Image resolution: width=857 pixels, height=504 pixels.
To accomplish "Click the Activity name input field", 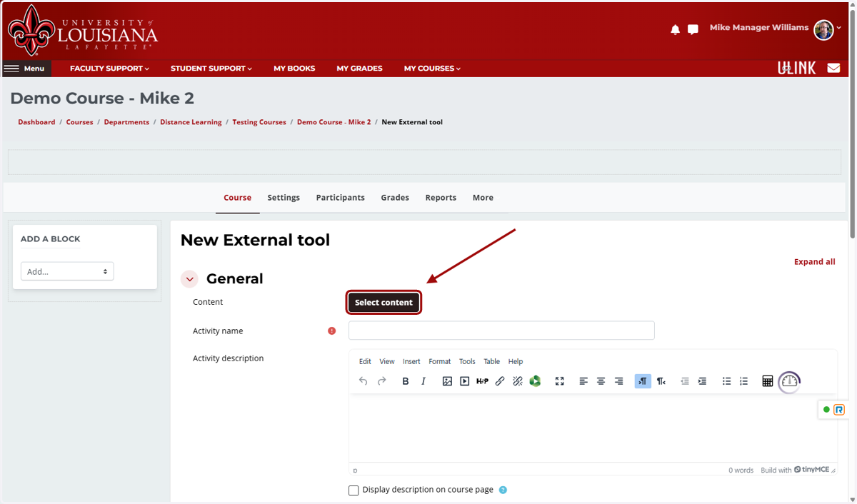I will [x=501, y=331].
